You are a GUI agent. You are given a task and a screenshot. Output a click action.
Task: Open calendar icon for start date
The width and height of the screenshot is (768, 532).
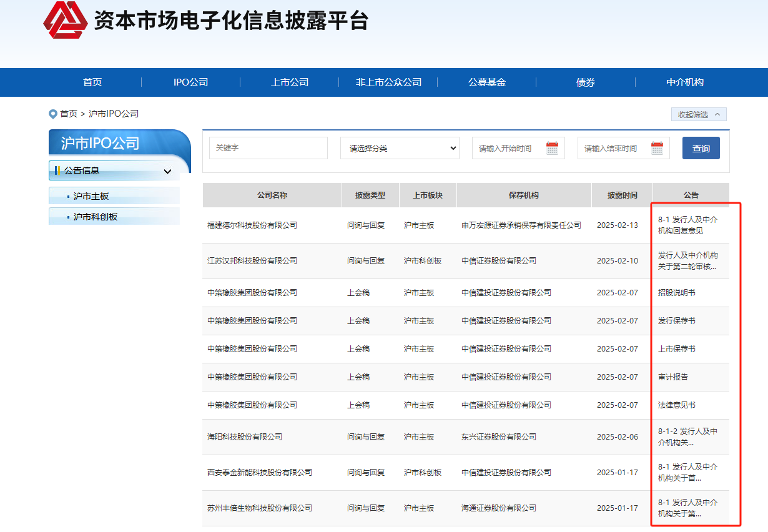[x=552, y=148]
